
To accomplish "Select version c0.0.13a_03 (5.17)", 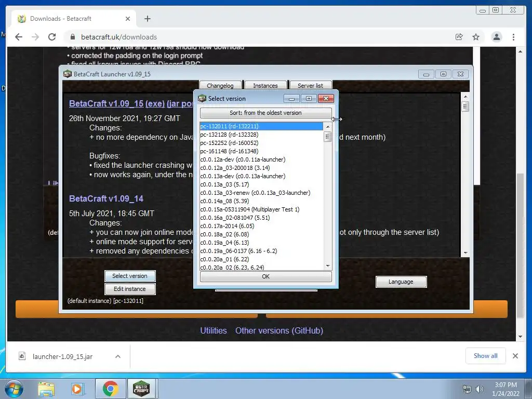I will (261, 184).
